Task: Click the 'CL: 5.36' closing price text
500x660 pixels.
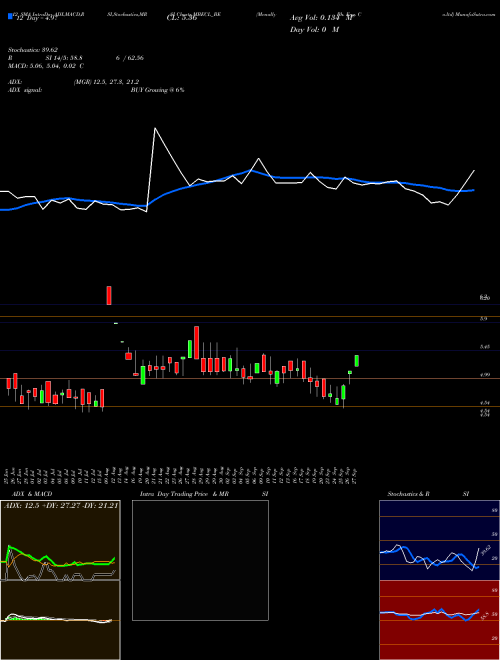Action: coord(182,18)
